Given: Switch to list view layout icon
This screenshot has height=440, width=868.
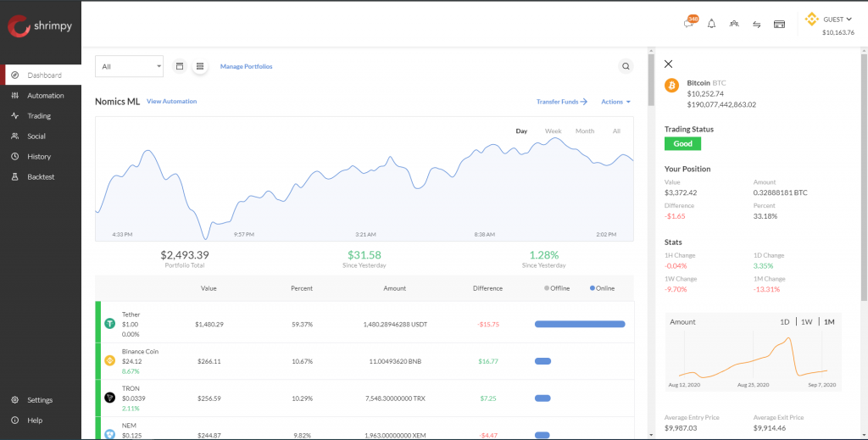Looking at the screenshot, I should click(200, 66).
